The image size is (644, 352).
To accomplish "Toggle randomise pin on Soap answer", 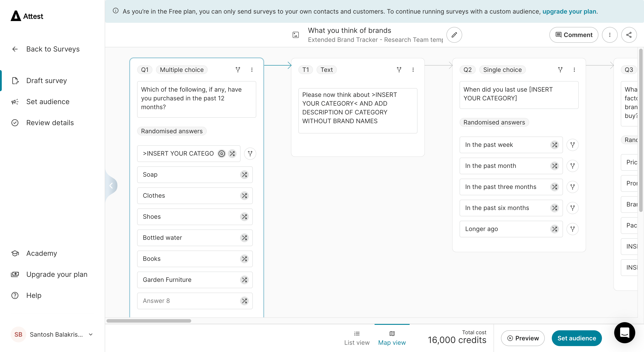I will pyautogui.click(x=244, y=175).
